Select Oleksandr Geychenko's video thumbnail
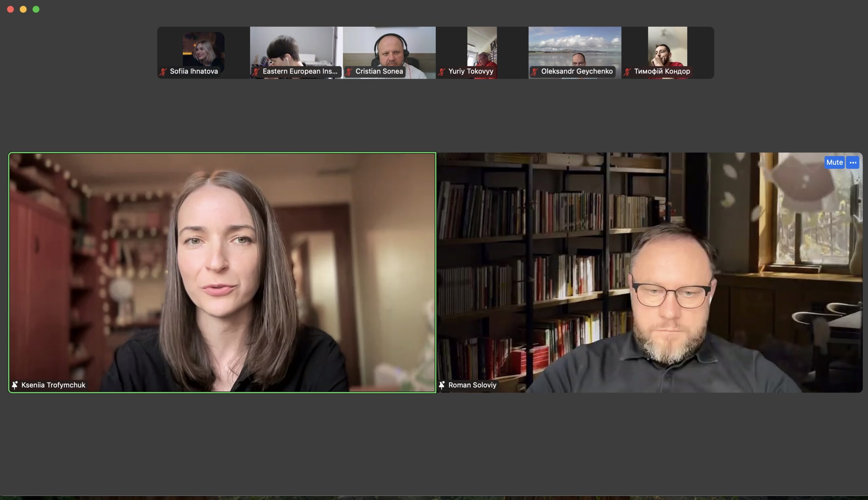The image size is (868, 500). point(575,53)
